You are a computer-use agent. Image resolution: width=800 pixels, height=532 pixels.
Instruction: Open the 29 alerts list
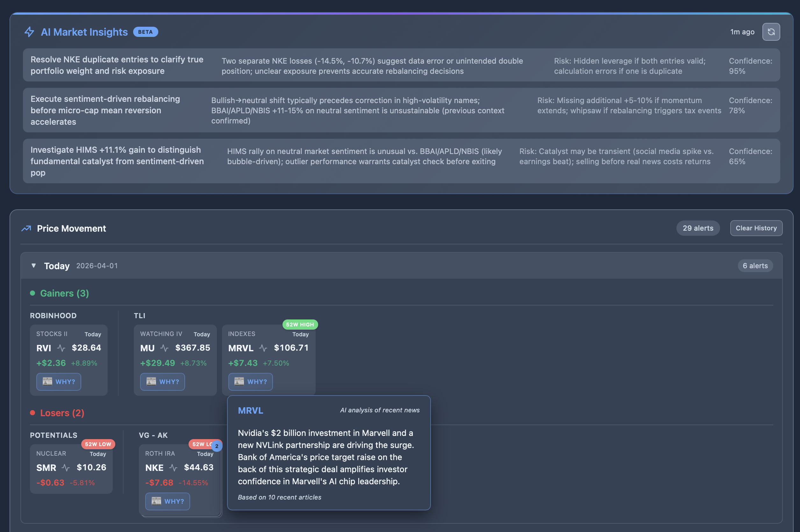click(698, 228)
